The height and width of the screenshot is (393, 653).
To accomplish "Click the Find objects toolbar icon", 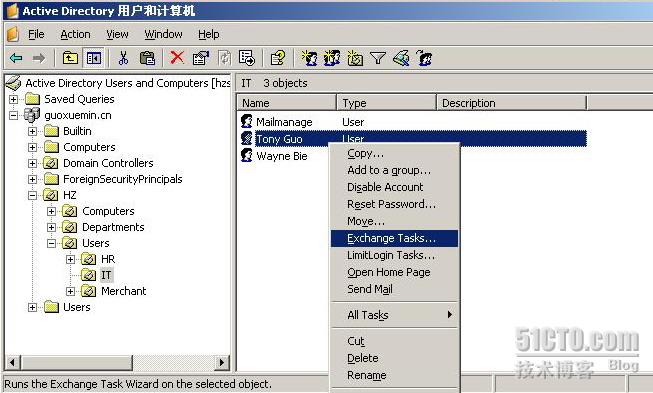I will click(401, 58).
